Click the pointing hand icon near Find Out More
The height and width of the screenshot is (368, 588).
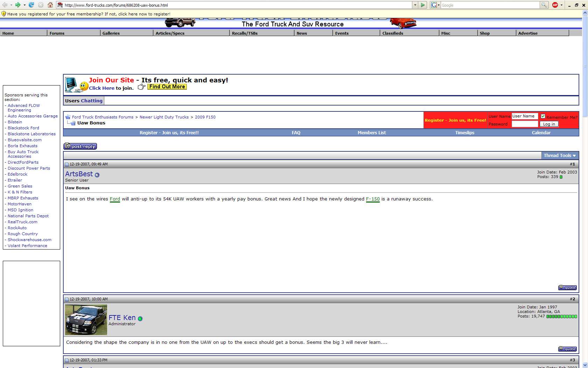tap(141, 87)
